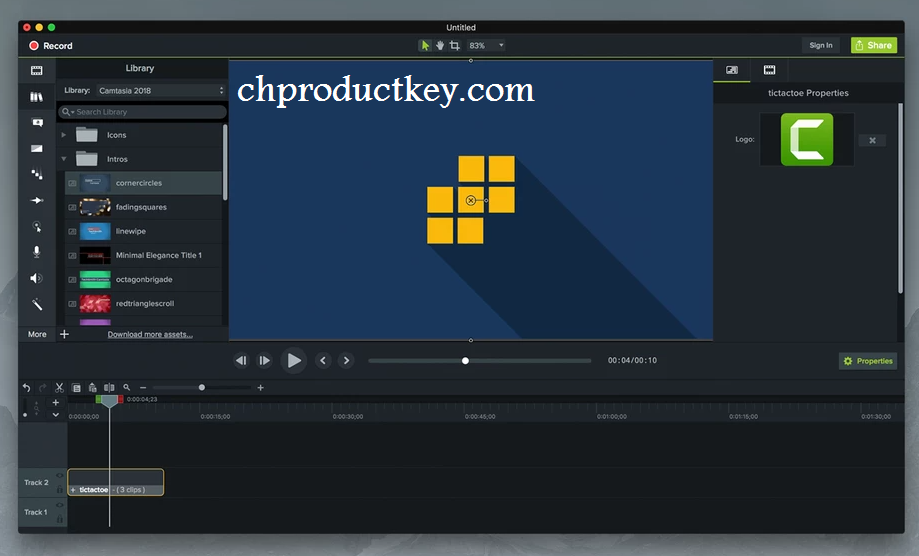Screen dimensions: 919x556
Task: Click the timeline zoom slider handle
Action: point(202,388)
